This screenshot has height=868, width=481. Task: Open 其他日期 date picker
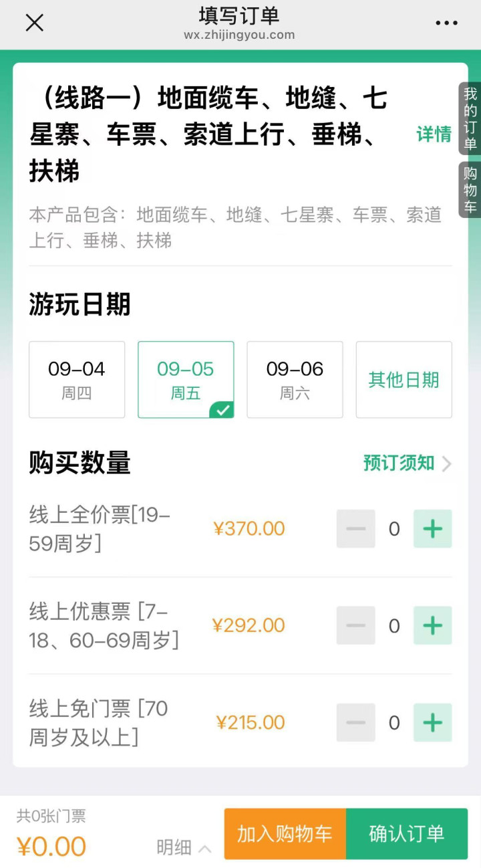pyautogui.click(x=404, y=380)
